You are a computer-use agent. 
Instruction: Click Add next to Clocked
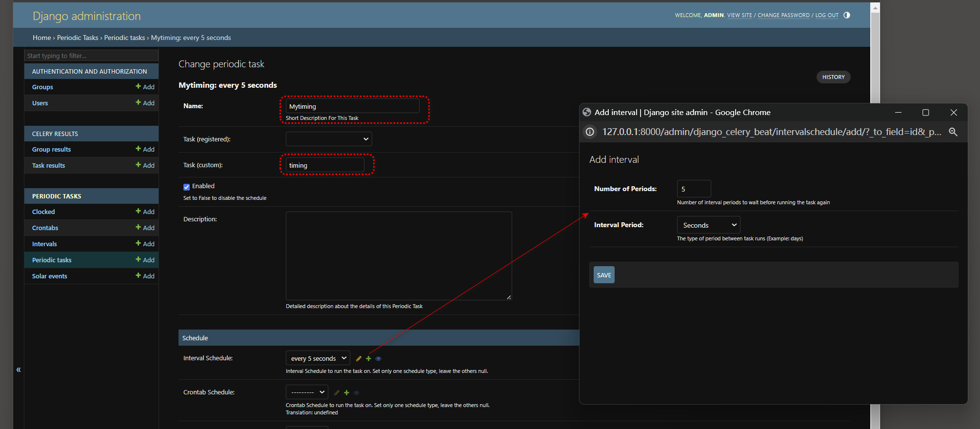[145, 212]
